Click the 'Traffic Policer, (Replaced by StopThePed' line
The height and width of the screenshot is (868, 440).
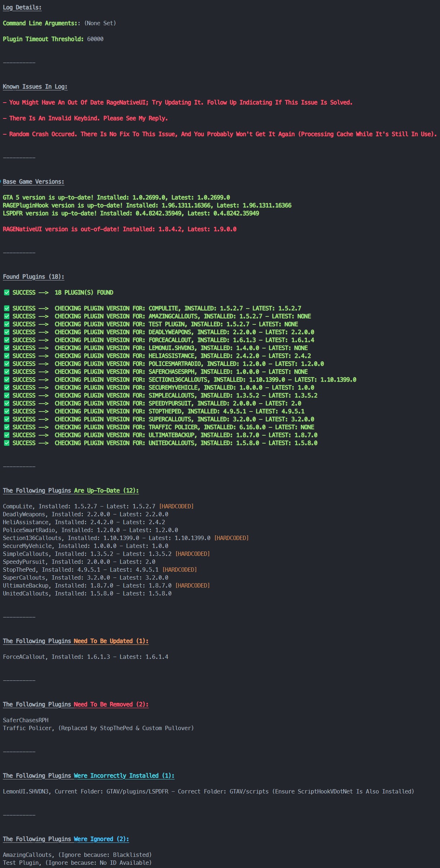[x=98, y=728]
